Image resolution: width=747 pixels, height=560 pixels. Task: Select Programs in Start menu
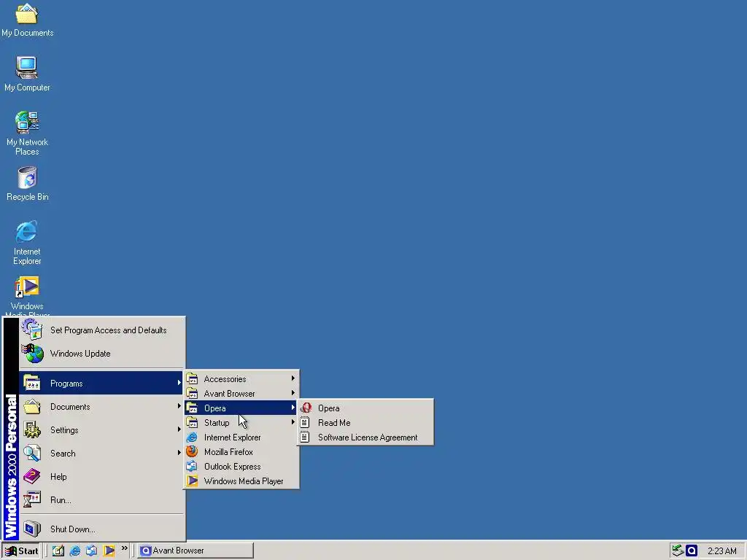tap(102, 384)
